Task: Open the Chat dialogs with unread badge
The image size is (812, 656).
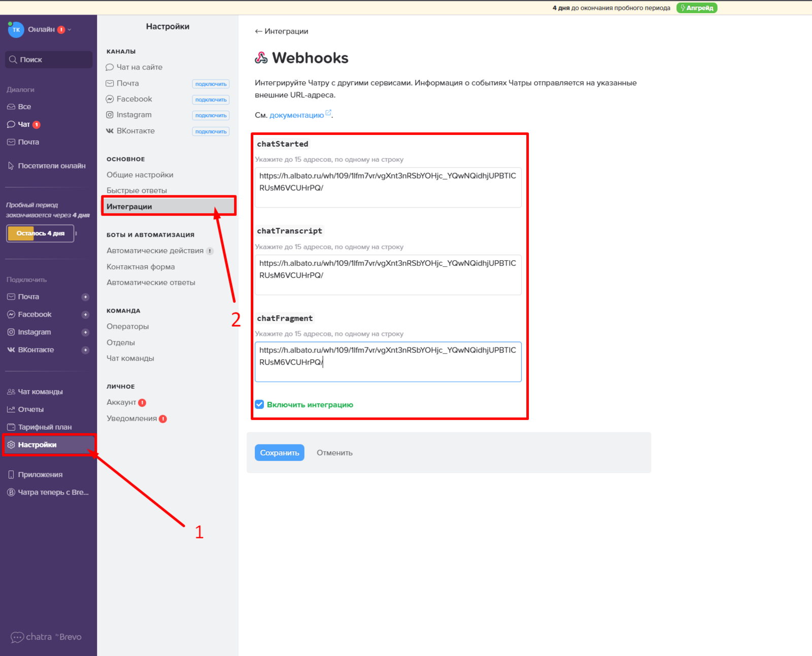Action: 24,124
